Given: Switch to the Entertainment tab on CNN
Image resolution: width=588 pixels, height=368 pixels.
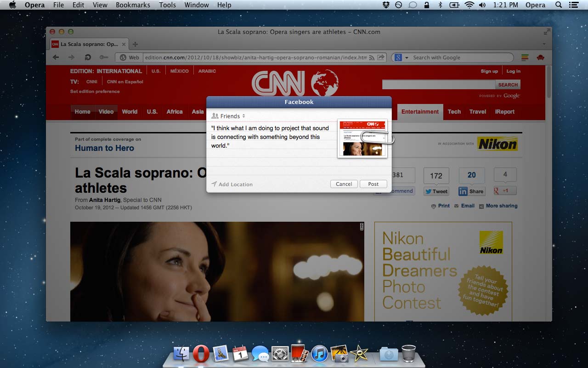Looking at the screenshot, I should click(x=420, y=112).
